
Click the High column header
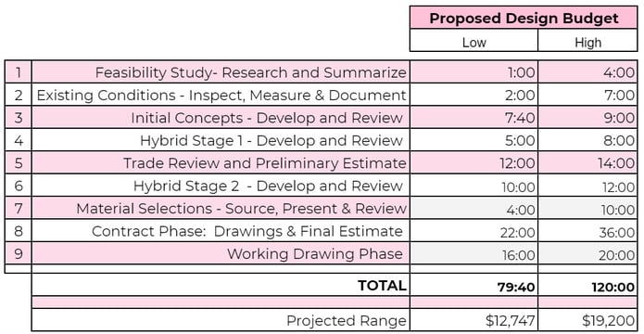[x=587, y=41]
